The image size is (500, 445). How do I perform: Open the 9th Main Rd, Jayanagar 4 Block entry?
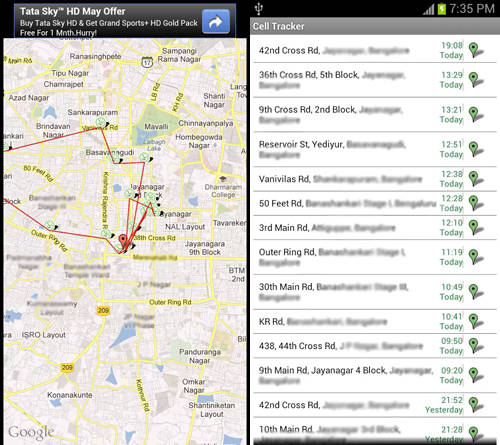point(375,375)
